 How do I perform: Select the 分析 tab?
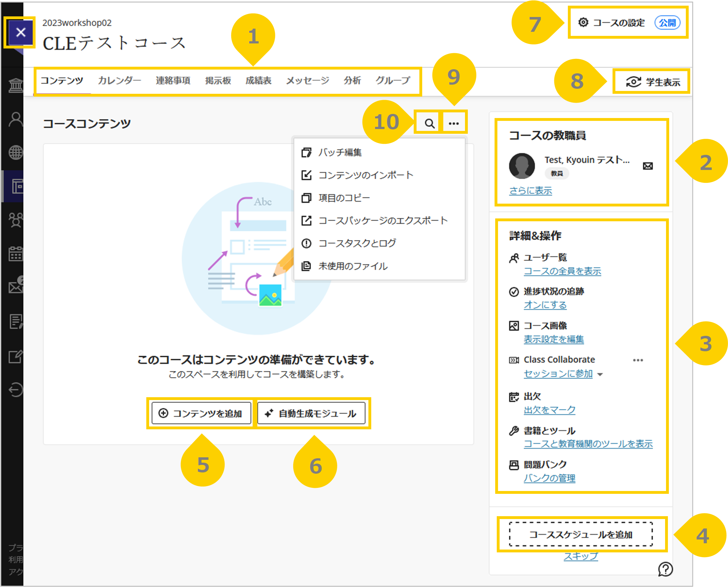click(x=352, y=81)
